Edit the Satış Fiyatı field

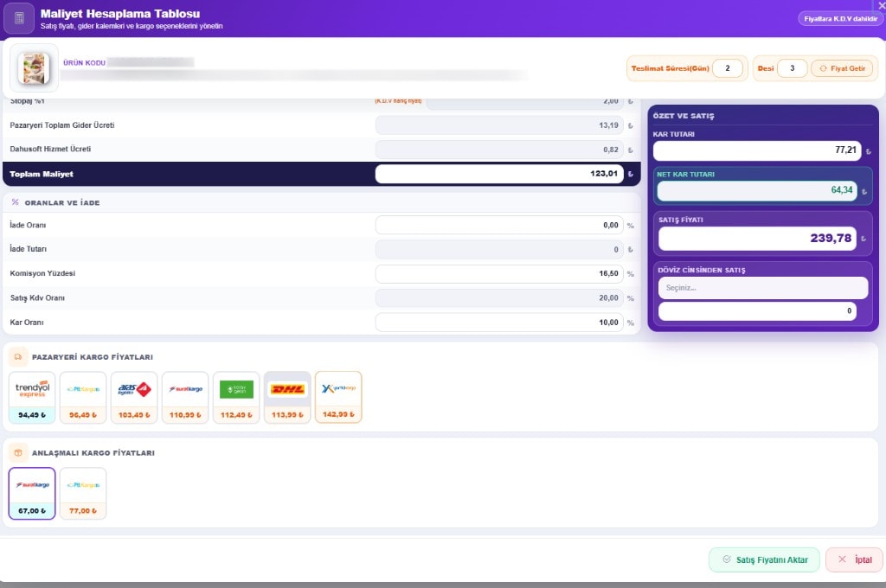pos(757,239)
